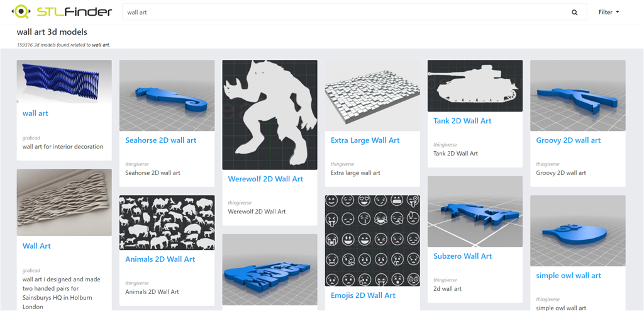Open the Filter dropdown
The image size is (644, 311).
(x=609, y=12)
